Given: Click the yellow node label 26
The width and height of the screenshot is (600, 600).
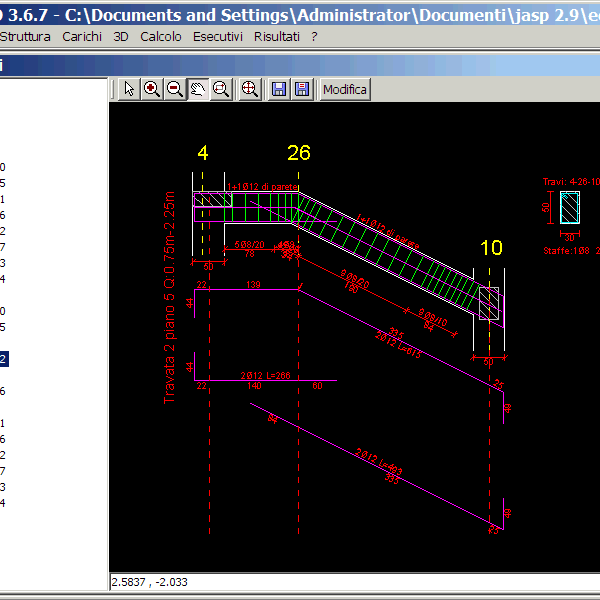Looking at the screenshot, I should pyautogui.click(x=299, y=153).
